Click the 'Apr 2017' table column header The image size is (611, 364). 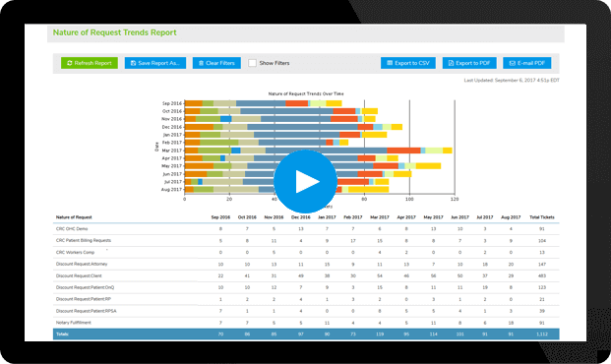406,217
